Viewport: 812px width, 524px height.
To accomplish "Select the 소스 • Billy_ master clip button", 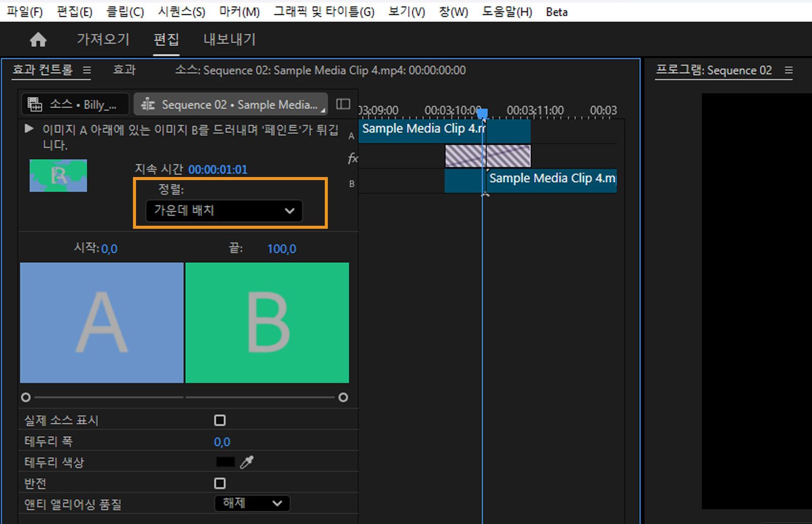I will click(75, 104).
